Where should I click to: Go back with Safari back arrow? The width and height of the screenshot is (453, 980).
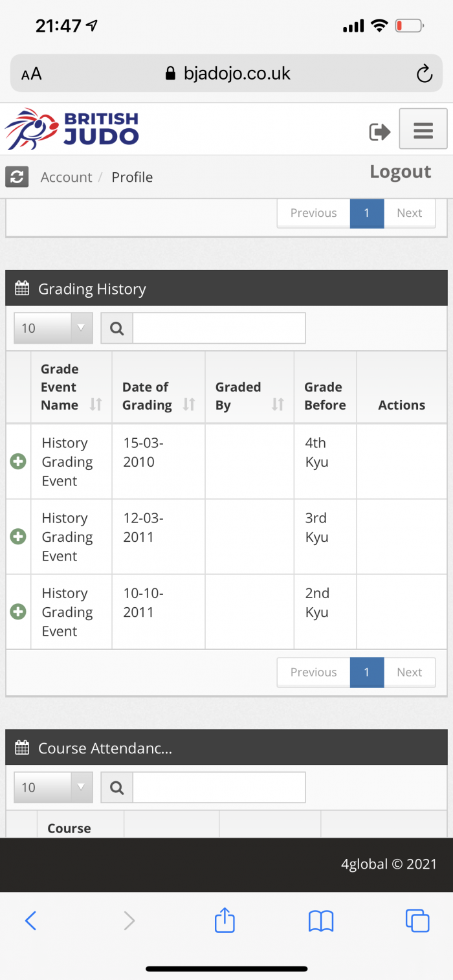[30, 920]
